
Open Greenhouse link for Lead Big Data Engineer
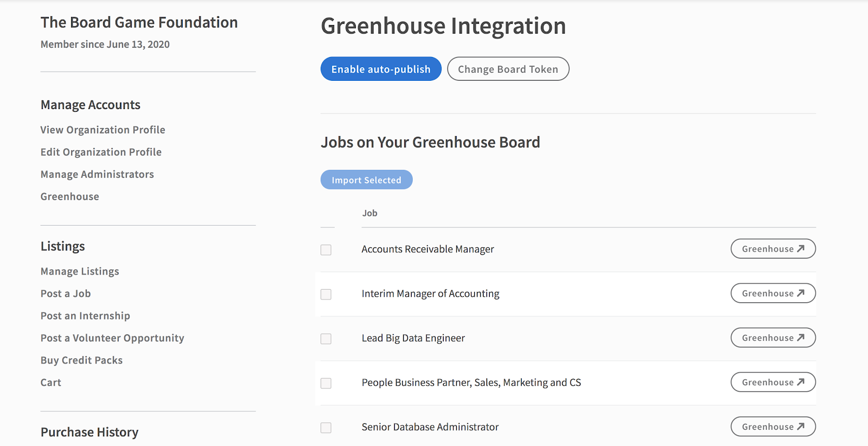(x=773, y=337)
